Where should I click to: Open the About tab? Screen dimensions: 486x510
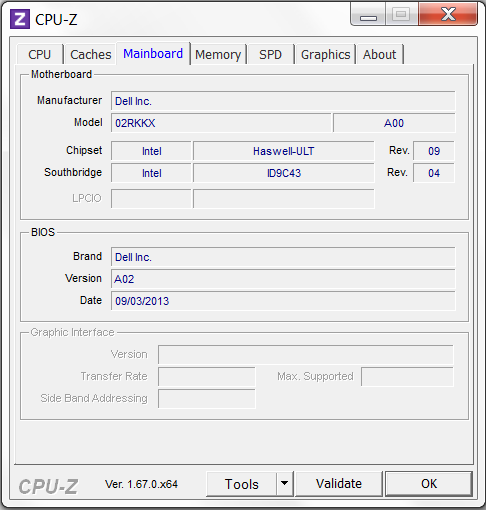(380, 54)
